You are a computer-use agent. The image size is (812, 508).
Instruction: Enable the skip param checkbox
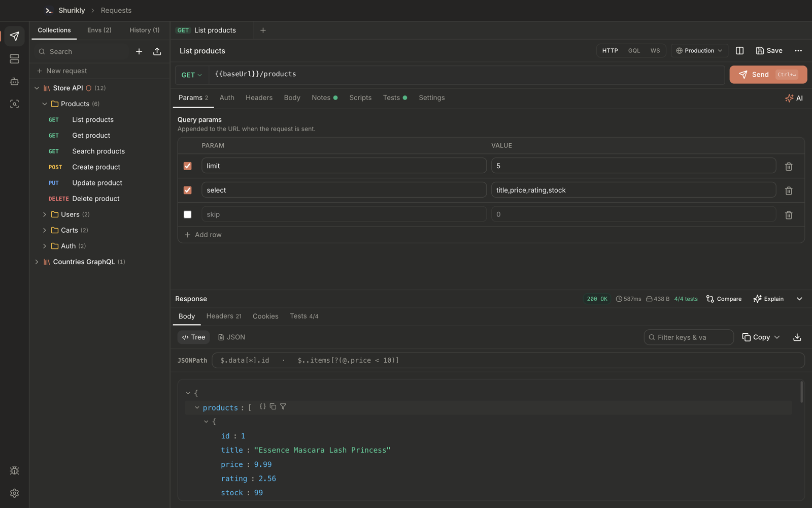click(188, 214)
